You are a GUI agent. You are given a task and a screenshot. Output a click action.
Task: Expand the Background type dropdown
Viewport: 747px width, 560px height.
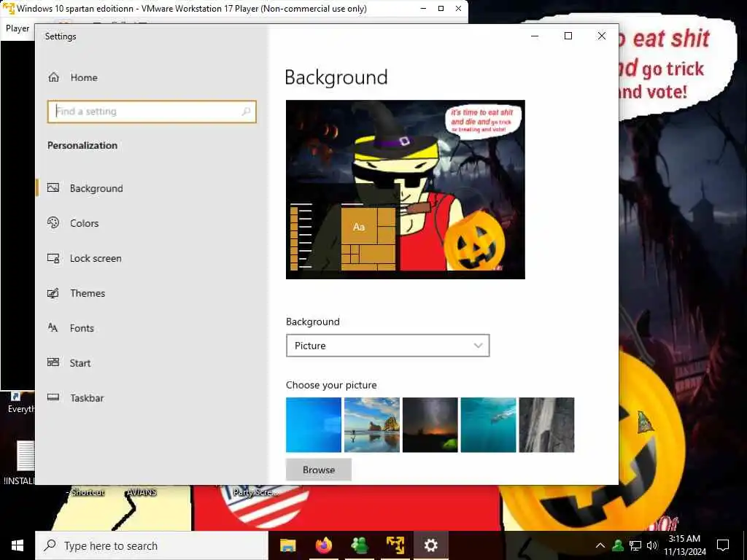click(388, 346)
